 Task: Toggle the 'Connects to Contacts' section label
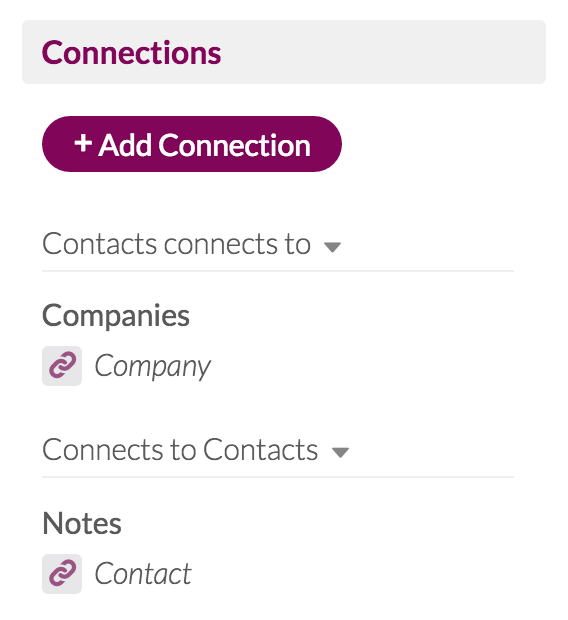click(180, 450)
